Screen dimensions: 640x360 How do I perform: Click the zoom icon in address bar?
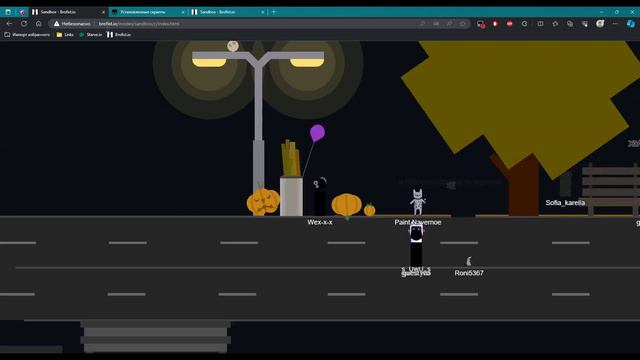(422, 24)
